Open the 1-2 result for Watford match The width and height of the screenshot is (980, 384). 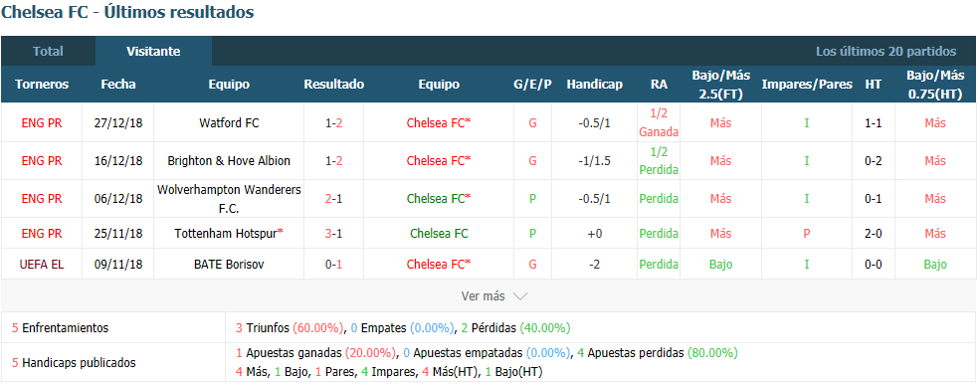click(x=333, y=123)
